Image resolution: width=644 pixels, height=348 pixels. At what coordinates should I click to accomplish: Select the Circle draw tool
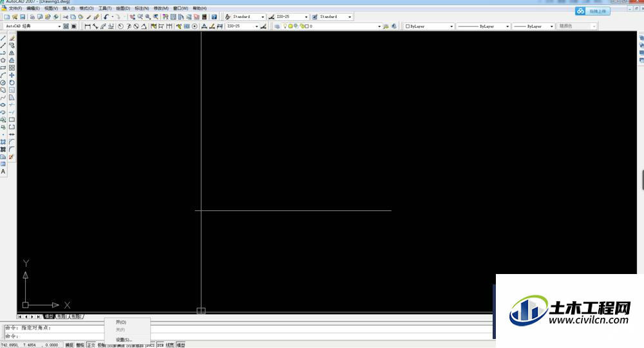pos(3,82)
